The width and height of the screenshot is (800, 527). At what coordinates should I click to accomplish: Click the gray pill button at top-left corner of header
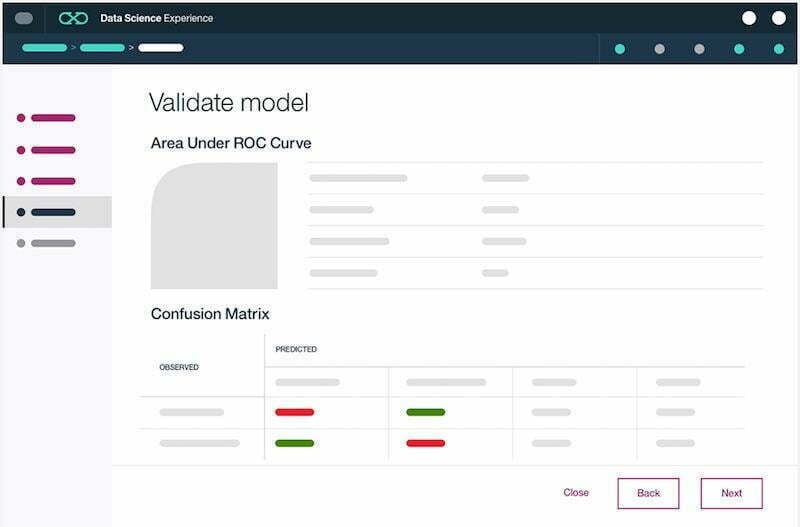[x=24, y=18]
